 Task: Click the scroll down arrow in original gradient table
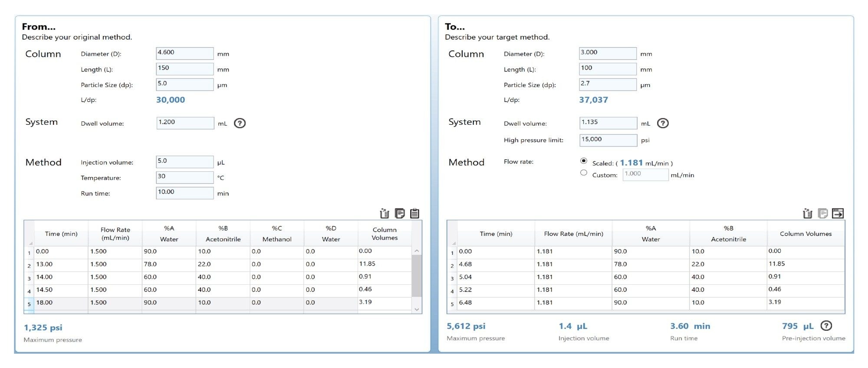click(x=417, y=309)
